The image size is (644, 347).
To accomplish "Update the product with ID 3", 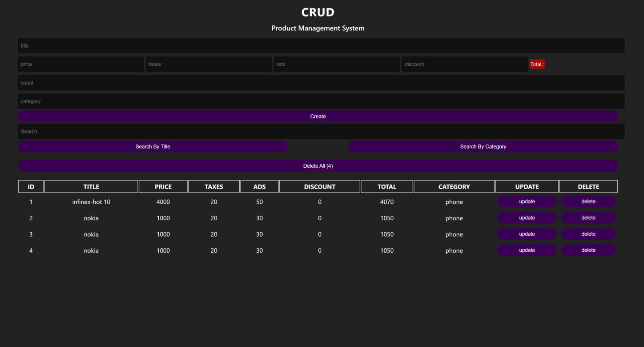I will click(x=527, y=234).
